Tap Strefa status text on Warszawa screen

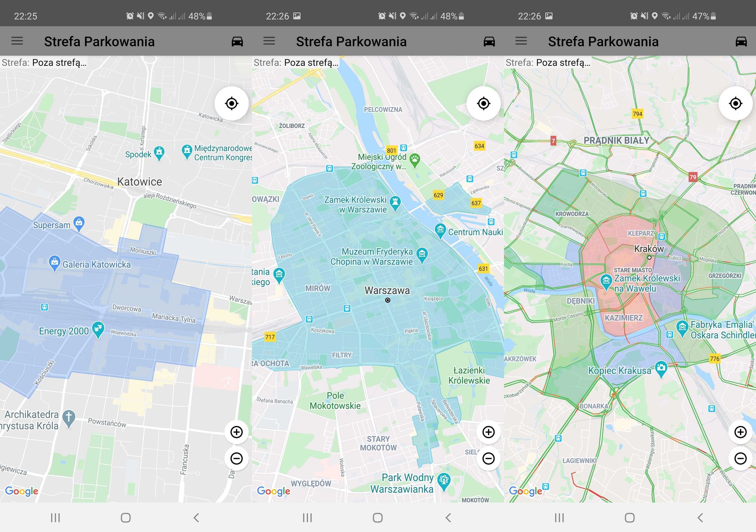[x=296, y=62]
